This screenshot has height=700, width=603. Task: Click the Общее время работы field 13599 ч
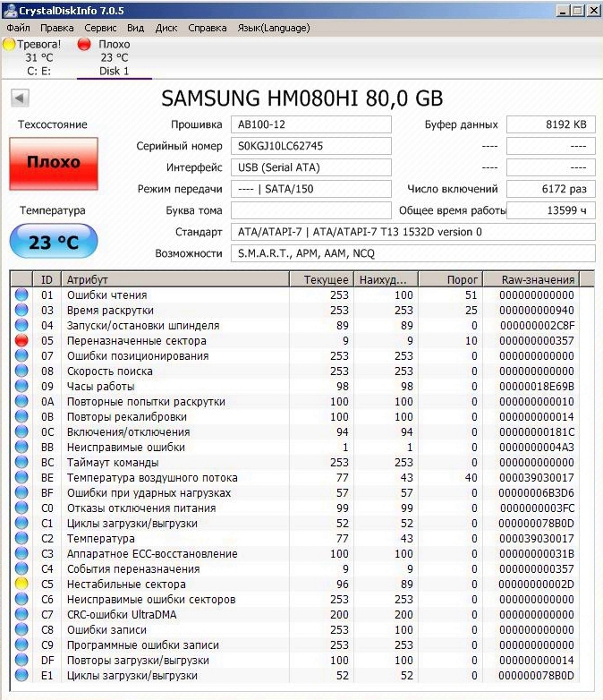tap(551, 210)
